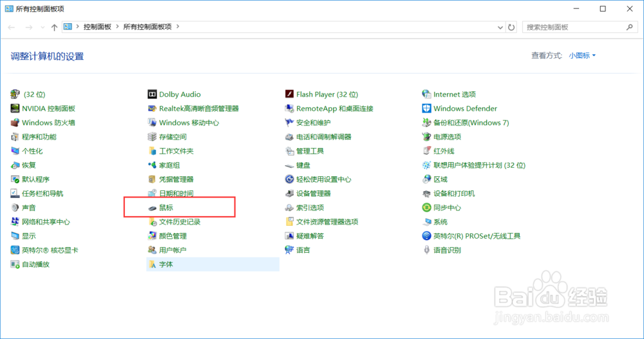Open the 红外线 link
The image size is (644, 339).
(444, 151)
